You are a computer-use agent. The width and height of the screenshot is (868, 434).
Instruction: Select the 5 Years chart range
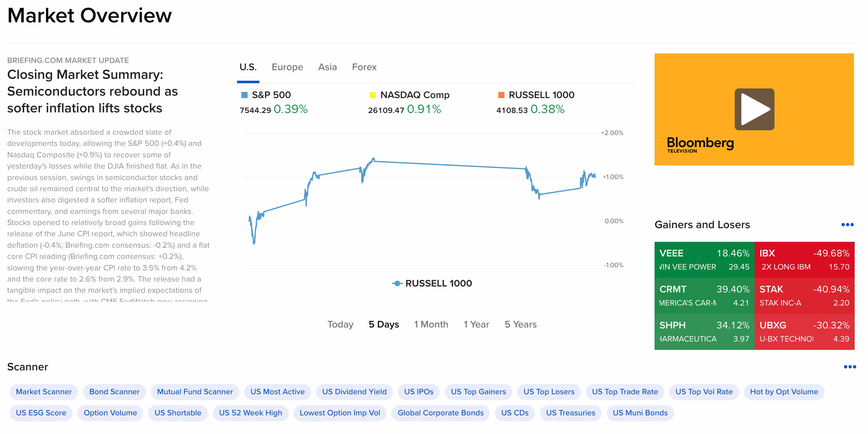[x=520, y=324]
